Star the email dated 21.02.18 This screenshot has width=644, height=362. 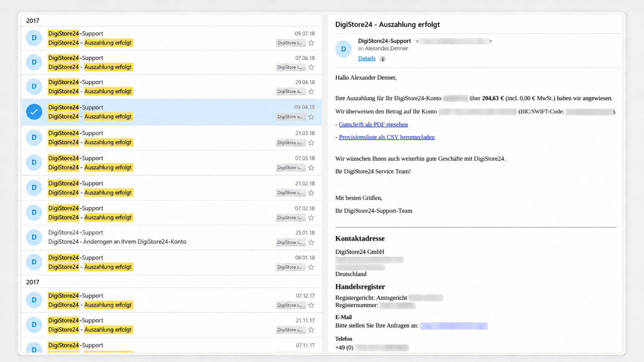(x=311, y=193)
